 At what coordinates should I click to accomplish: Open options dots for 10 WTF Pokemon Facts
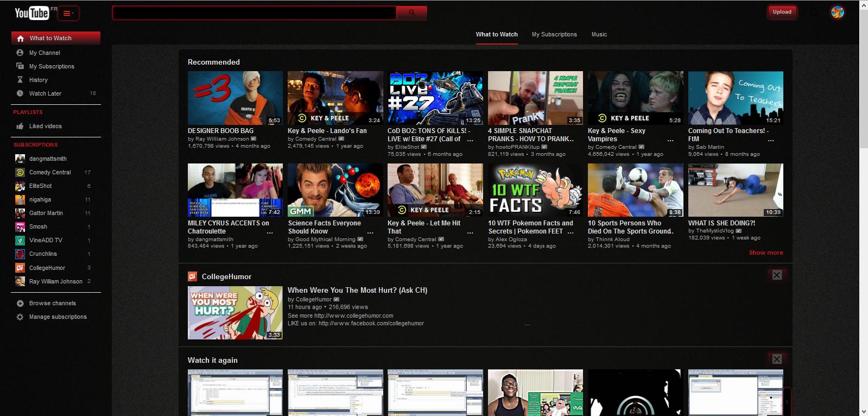[571, 232]
